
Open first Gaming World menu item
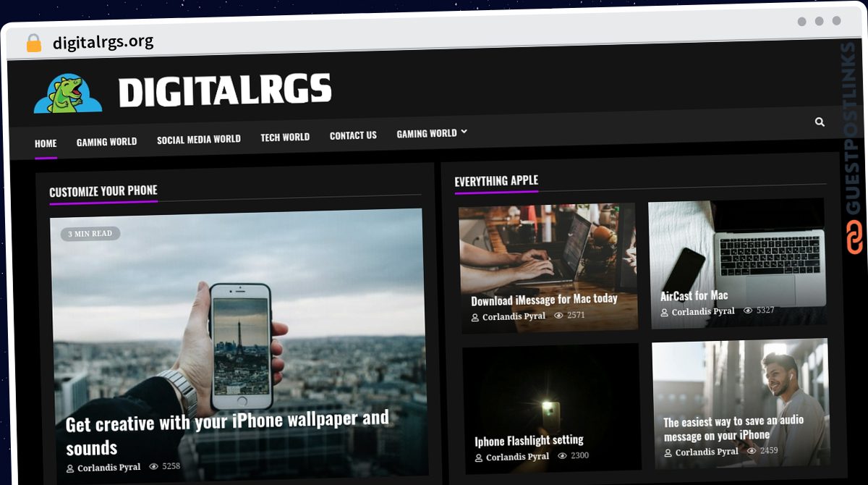(x=106, y=142)
